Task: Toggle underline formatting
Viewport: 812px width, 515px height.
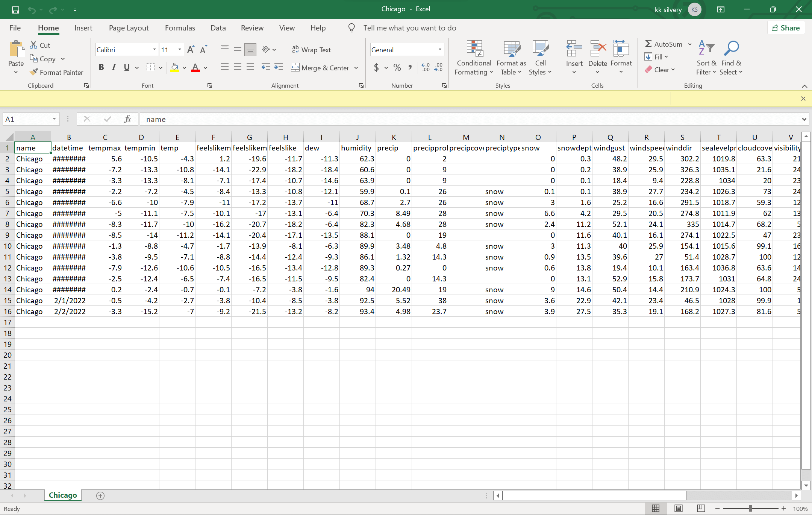Action: point(127,67)
